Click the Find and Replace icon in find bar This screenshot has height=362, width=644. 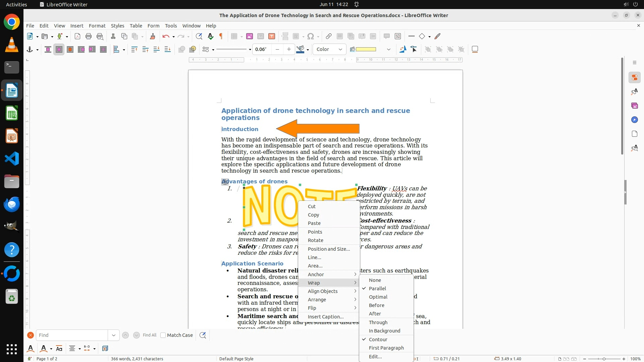pyautogui.click(x=203, y=335)
